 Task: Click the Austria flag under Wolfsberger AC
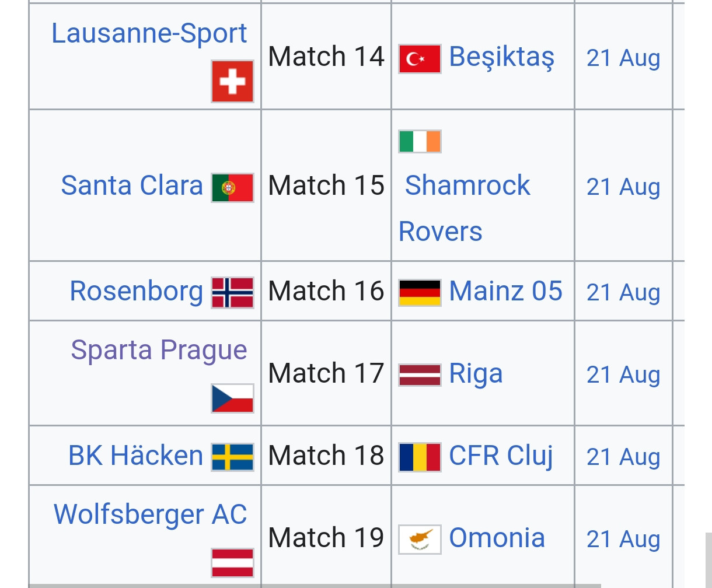(x=232, y=563)
